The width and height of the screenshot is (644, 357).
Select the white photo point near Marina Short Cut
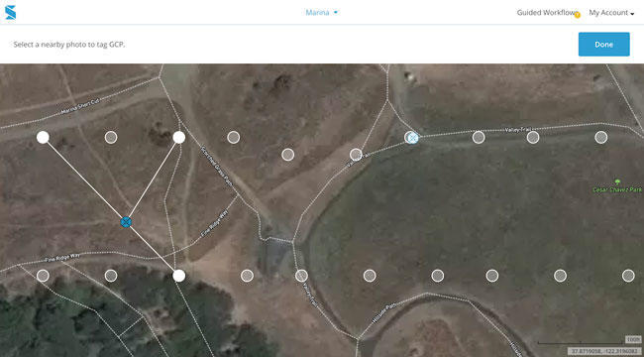pos(43,138)
